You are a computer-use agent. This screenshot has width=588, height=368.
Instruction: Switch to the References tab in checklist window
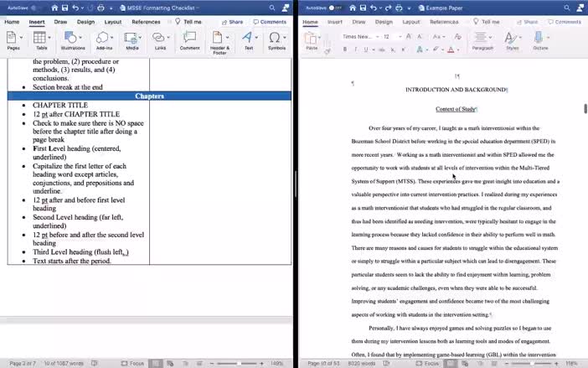(146, 22)
